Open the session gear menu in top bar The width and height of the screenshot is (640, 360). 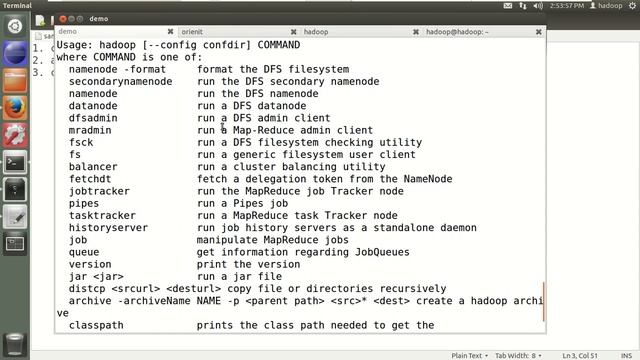(632, 5)
